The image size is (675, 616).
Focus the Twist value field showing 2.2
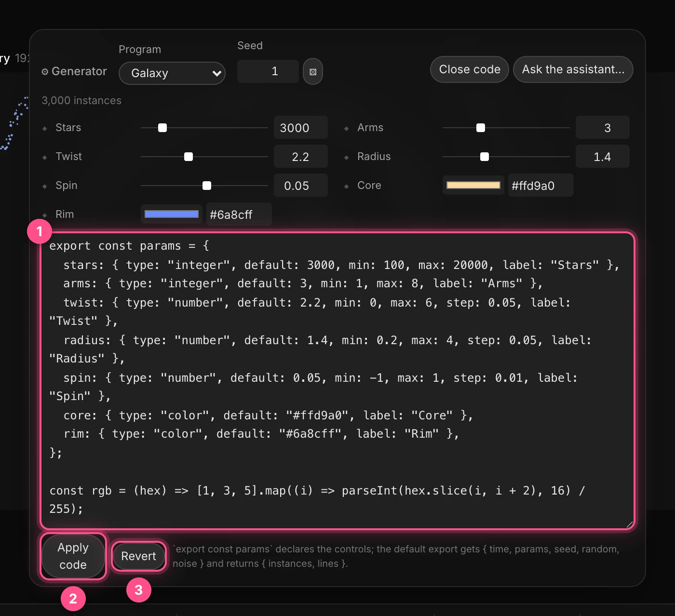(301, 157)
